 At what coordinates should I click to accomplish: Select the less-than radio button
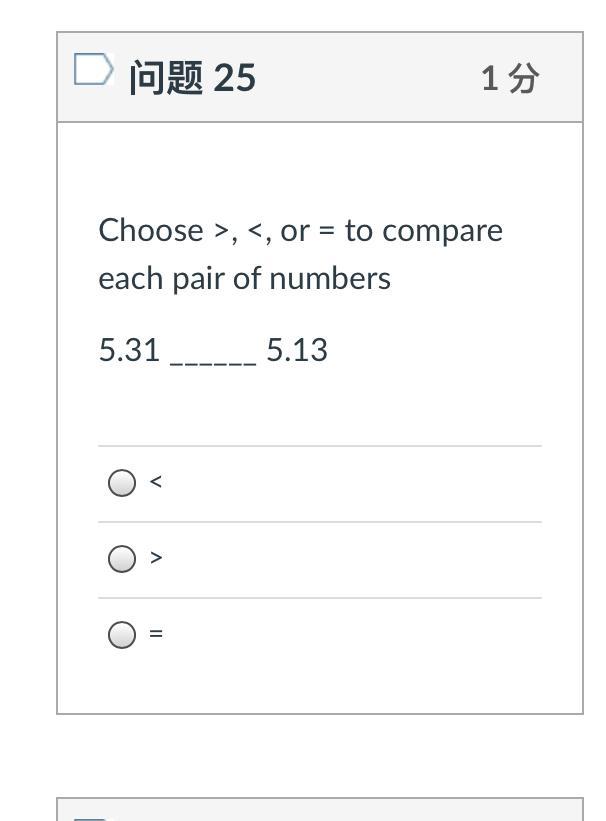coord(122,483)
